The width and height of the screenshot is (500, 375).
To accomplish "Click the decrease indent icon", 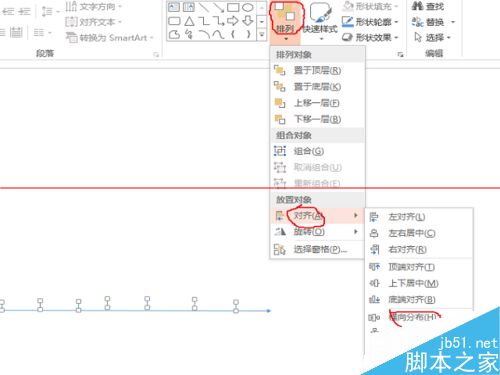I will click(x=8, y=12).
